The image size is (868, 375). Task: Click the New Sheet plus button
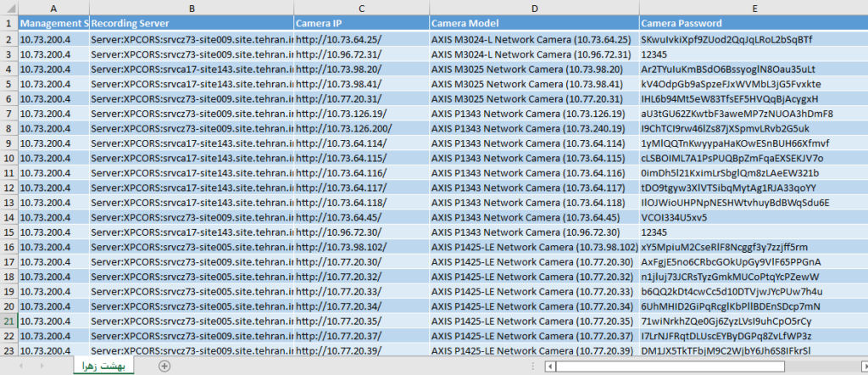point(164,366)
